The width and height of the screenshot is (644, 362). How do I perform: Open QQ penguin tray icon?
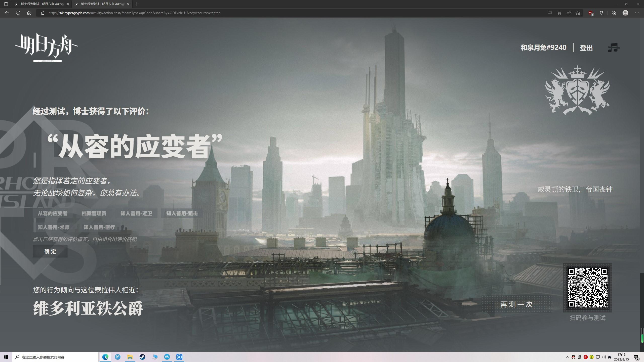[573, 357]
